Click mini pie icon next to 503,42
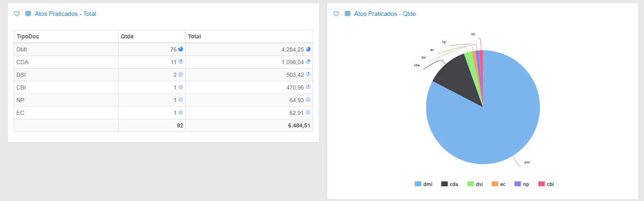 [308, 74]
